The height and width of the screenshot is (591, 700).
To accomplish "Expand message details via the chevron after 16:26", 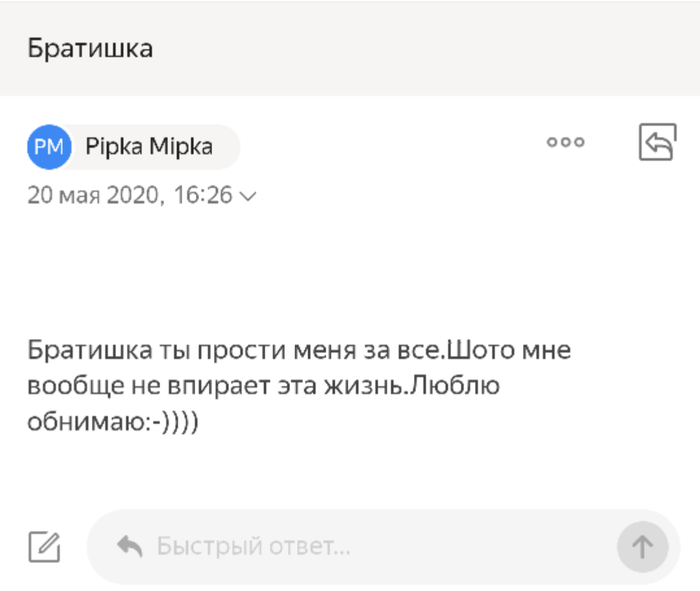I will tap(249, 196).
